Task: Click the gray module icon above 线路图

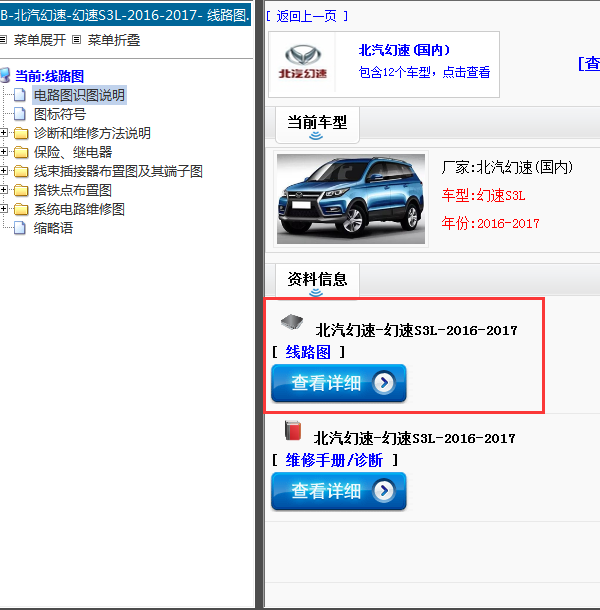Action: (292, 322)
